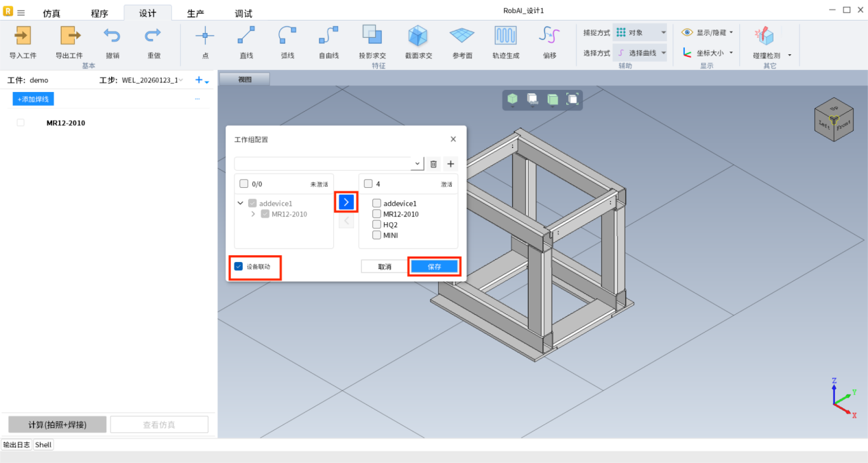Switch to the 仿真 tab
The image size is (868, 463).
[x=51, y=14]
